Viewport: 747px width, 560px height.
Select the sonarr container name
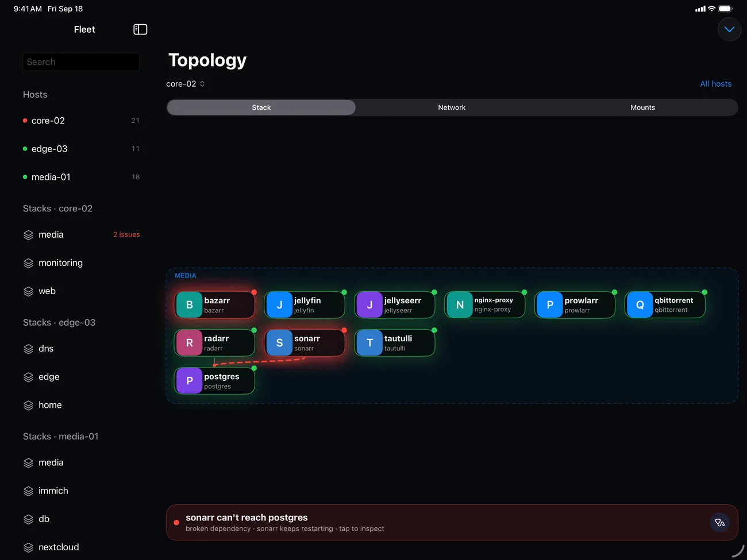click(307, 338)
